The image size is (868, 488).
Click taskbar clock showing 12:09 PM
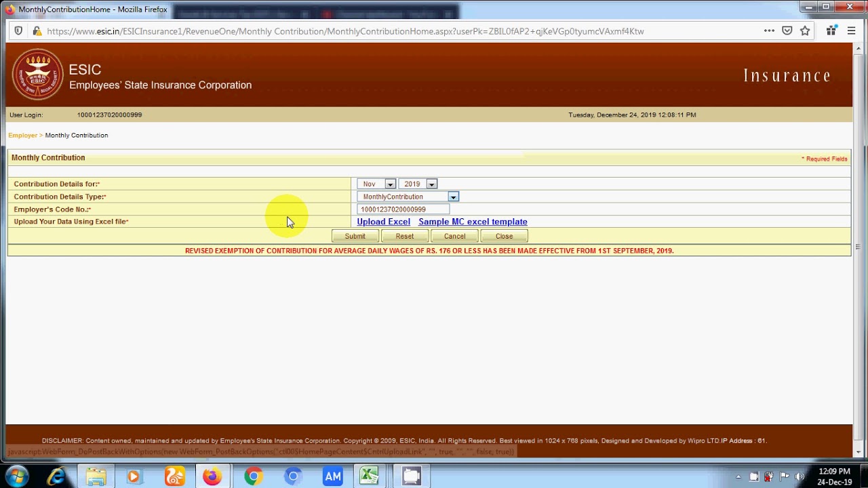click(834, 476)
